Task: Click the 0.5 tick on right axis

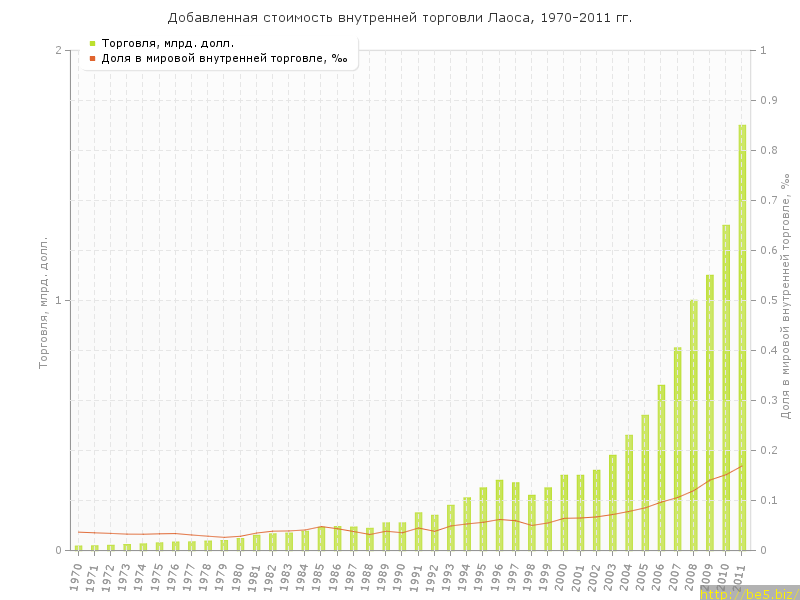Action: pos(769,301)
